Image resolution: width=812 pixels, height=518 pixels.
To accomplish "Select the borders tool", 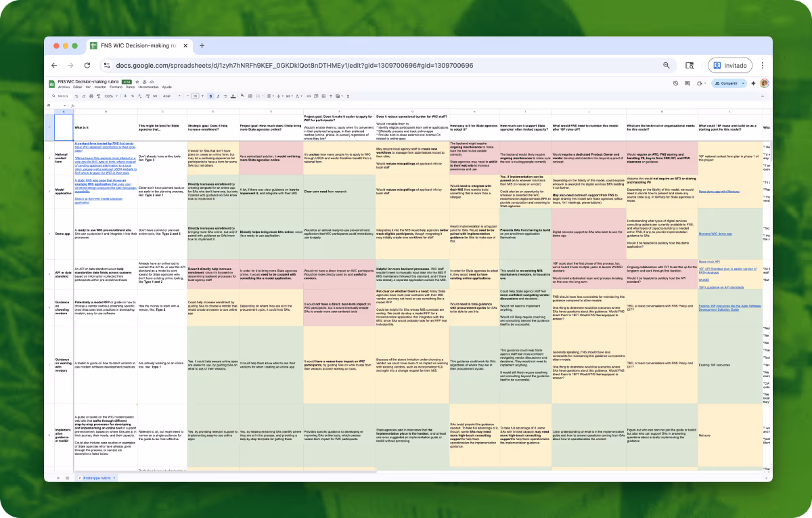I will coord(250,95).
